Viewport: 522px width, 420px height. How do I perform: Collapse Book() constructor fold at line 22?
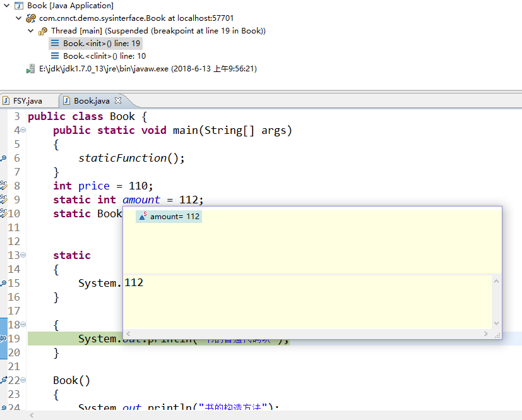tap(23, 380)
